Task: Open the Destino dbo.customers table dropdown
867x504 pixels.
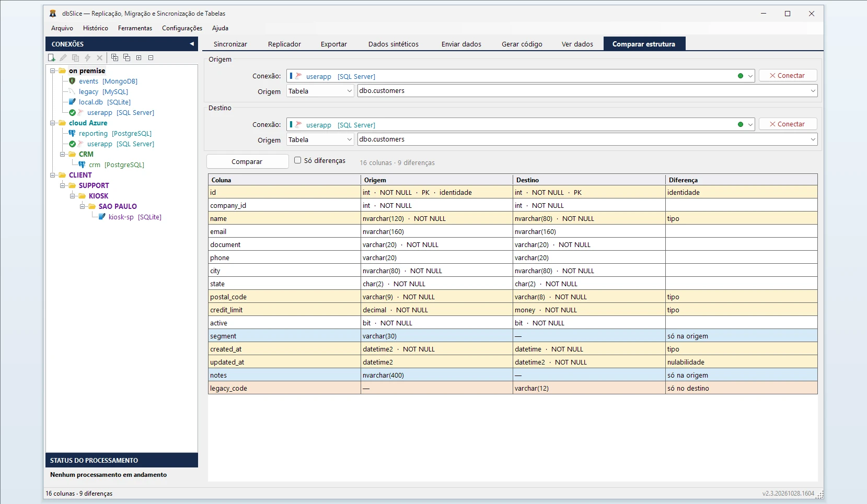Action: 813,139
